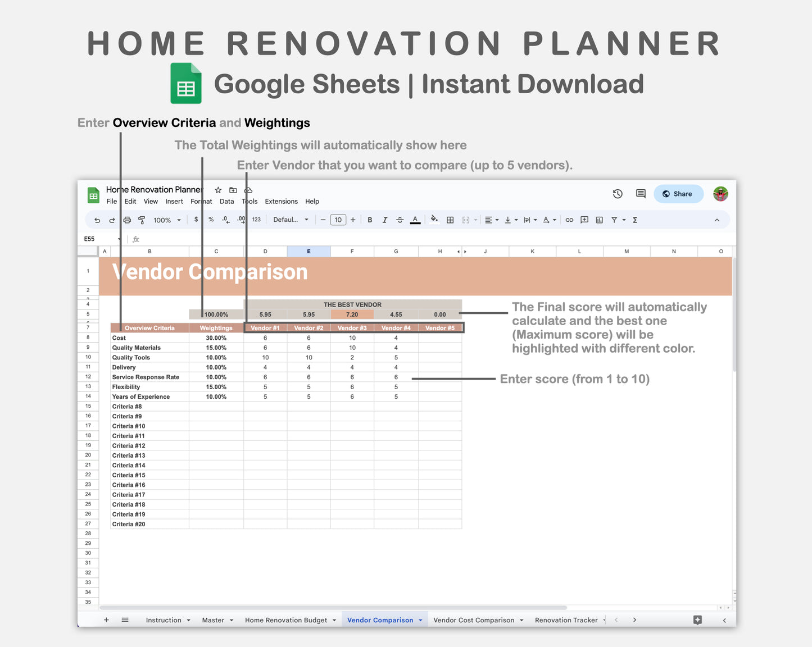Insert a chart from the toolbar
Image resolution: width=812 pixels, height=647 pixels.
point(599,220)
